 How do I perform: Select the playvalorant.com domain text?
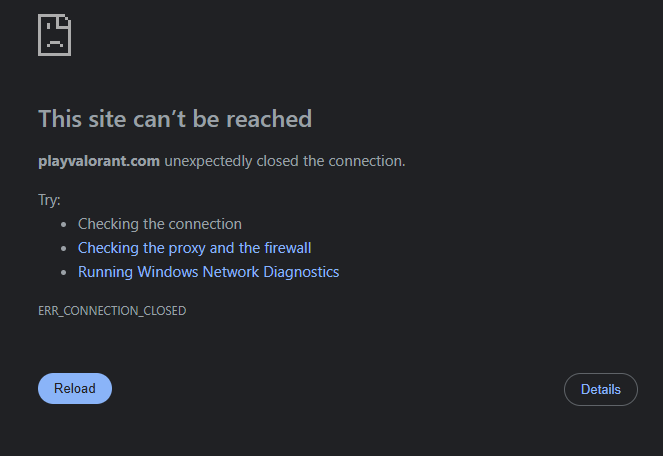99,161
